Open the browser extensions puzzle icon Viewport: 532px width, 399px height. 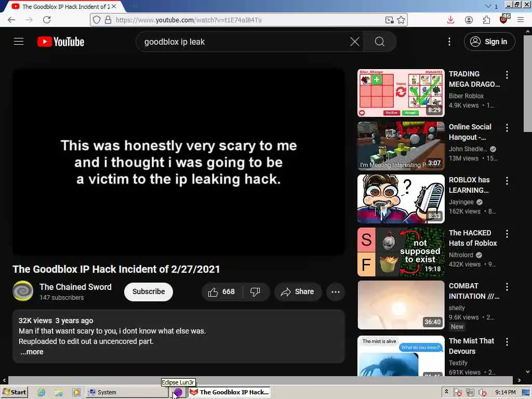[486, 20]
